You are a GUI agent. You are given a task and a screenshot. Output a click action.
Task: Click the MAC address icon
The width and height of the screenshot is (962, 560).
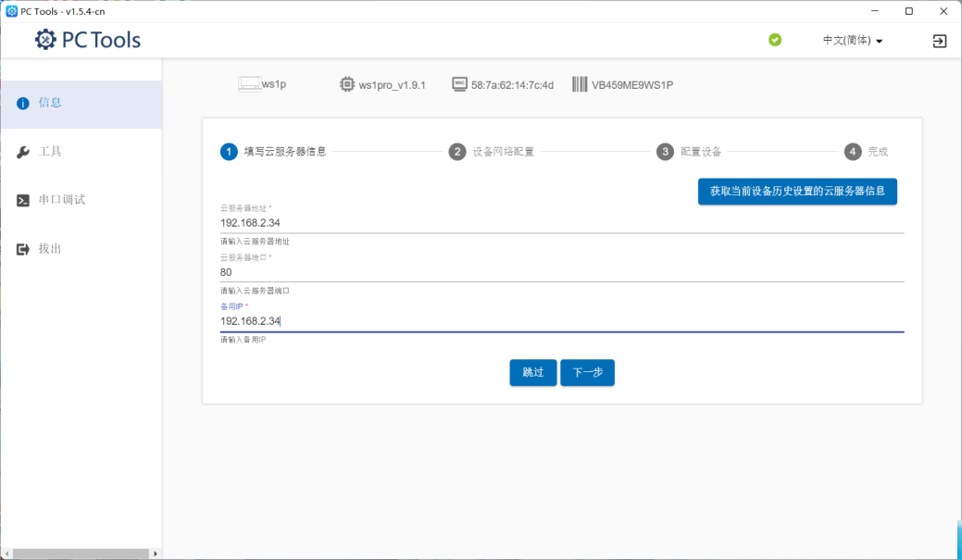pos(459,84)
